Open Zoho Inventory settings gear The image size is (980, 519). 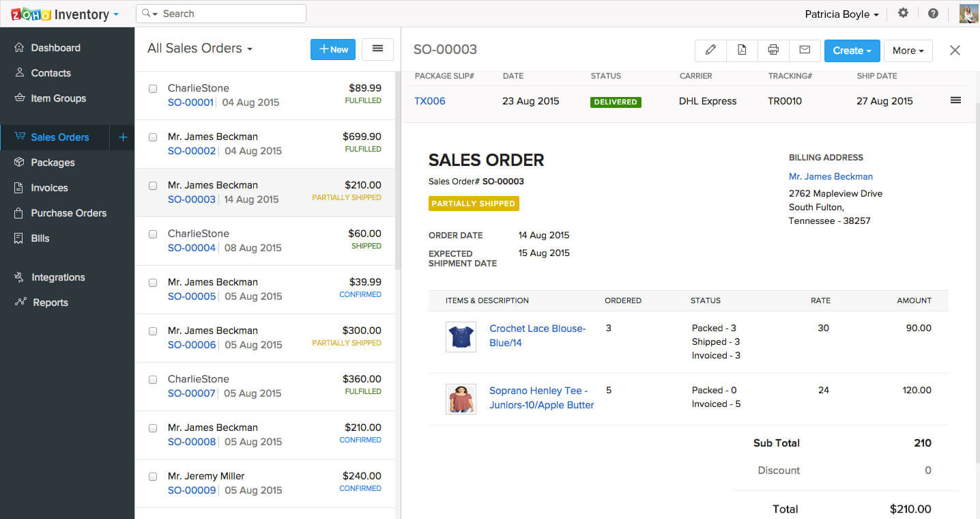point(902,13)
